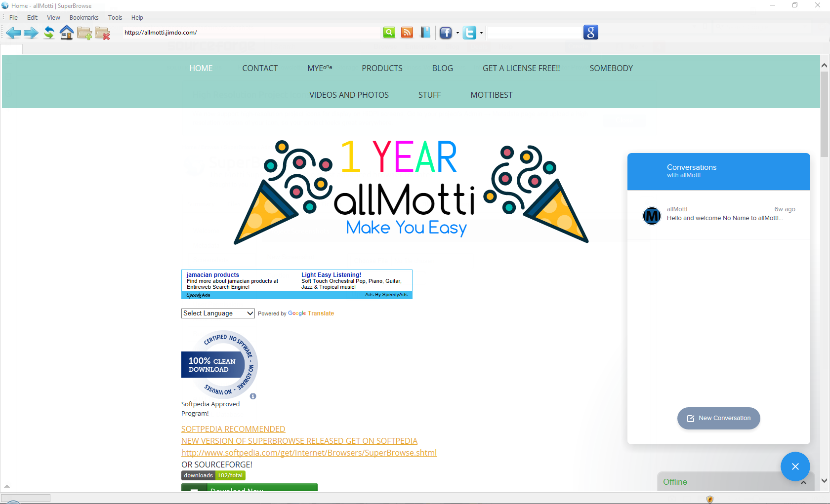Add a new tab using folder-plus icon
This screenshot has height=504, width=830.
point(84,34)
